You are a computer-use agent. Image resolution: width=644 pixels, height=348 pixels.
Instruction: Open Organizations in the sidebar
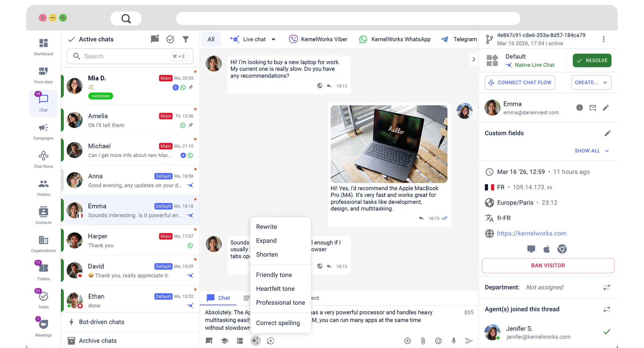click(x=43, y=244)
